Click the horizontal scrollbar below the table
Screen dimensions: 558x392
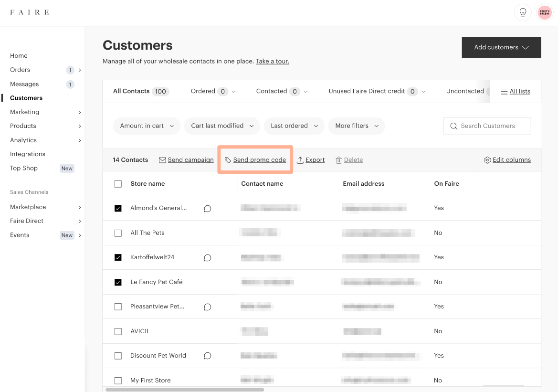point(184,390)
